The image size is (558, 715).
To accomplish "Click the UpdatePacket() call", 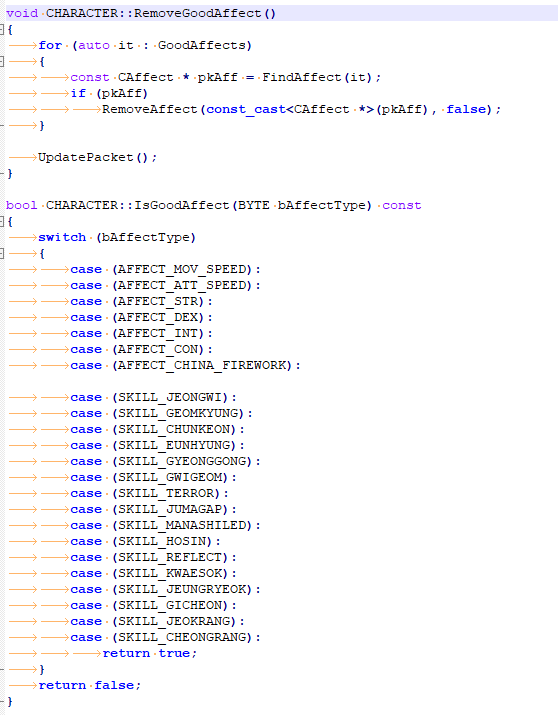I will click(x=97, y=158).
